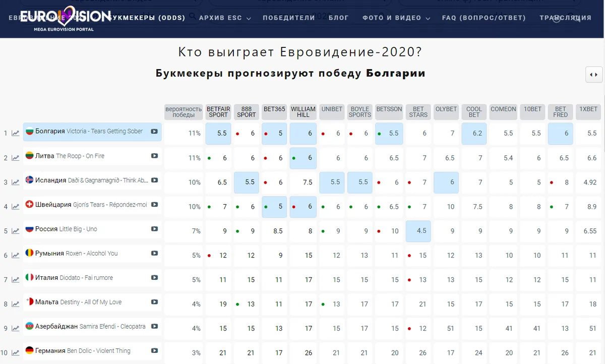The image size is (605, 364).
Task: Sort by вероятность победы column header
Action: pyautogui.click(x=184, y=112)
